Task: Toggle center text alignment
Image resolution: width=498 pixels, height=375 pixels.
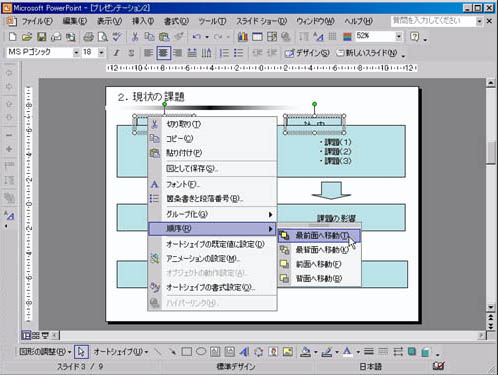Action: coord(163,53)
